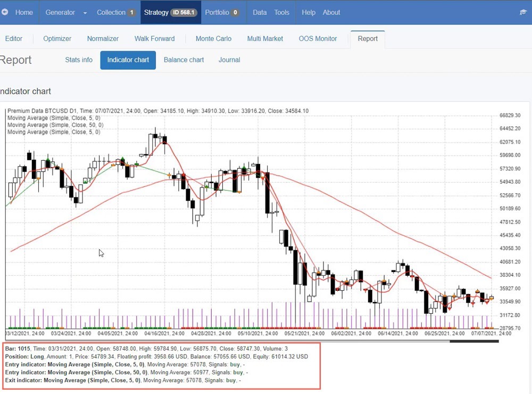The image size is (532, 394).
Task: Click the paper plane icon at top-right
Action: (x=523, y=12)
